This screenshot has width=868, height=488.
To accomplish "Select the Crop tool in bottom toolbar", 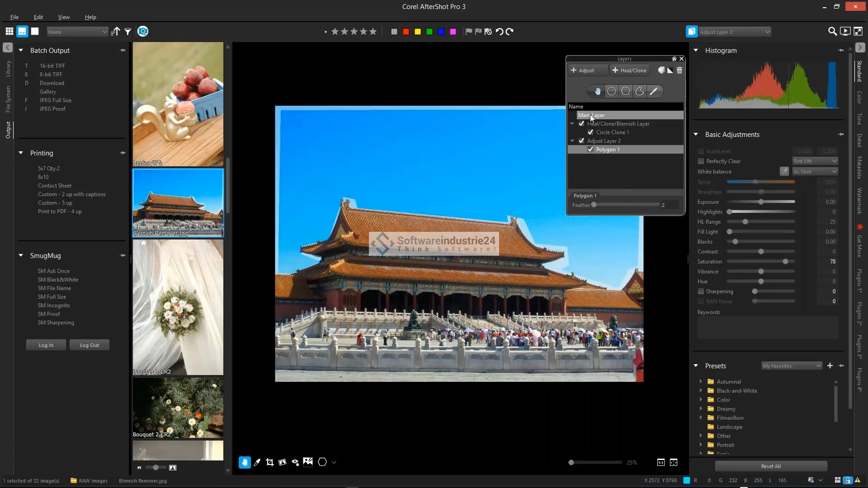I will tap(270, 462).
